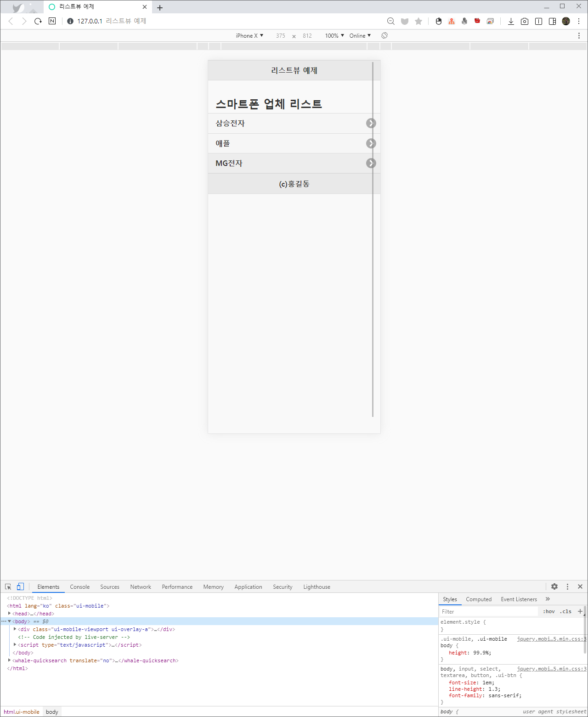Toggle the :hov element state panel

click(549, 611)
